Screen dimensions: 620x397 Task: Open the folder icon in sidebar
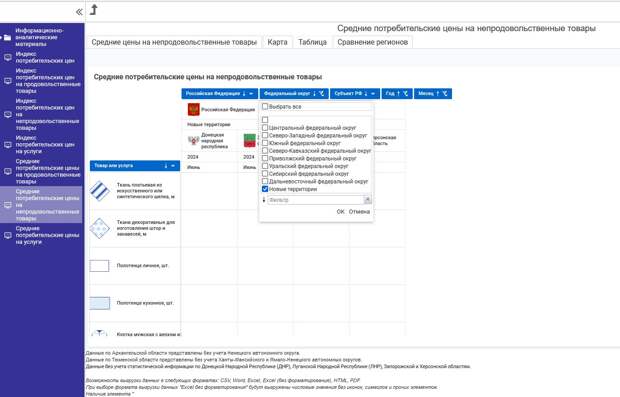point(7,38)
